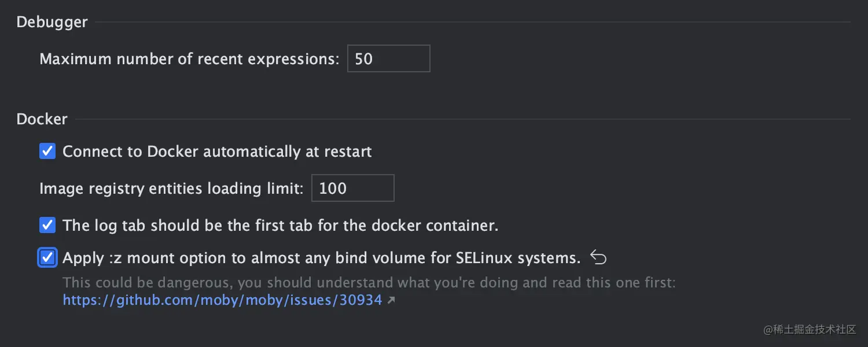
Task: Click the Docker section header
Action: coord(42,119)
